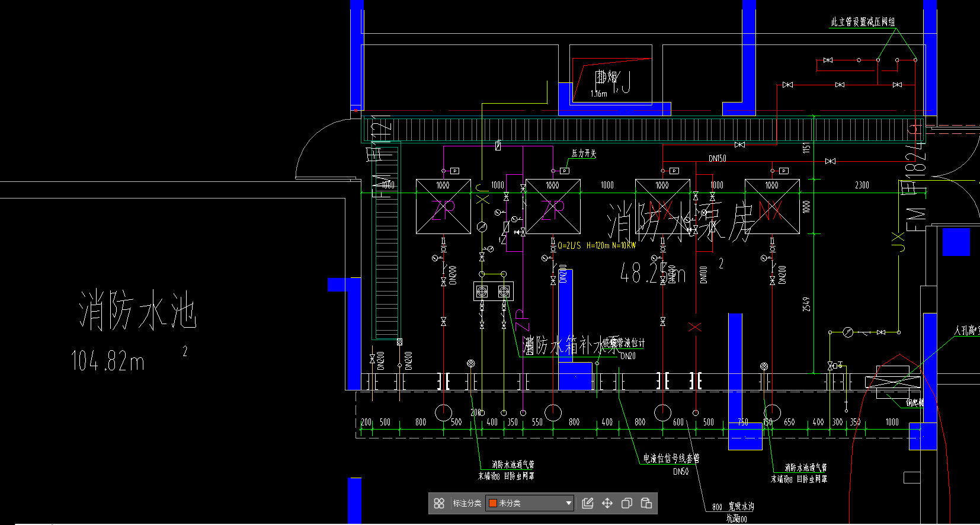Select the 消防水池 room label
The height and width of the screenshot is (525, 980).
pos(137,309)
